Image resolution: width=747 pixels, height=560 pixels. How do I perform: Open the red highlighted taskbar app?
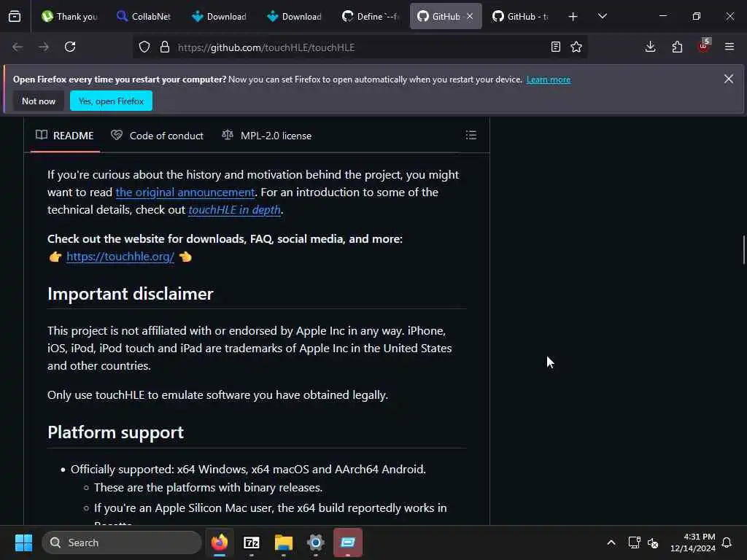pyautogui.click(x=348, y=542)
